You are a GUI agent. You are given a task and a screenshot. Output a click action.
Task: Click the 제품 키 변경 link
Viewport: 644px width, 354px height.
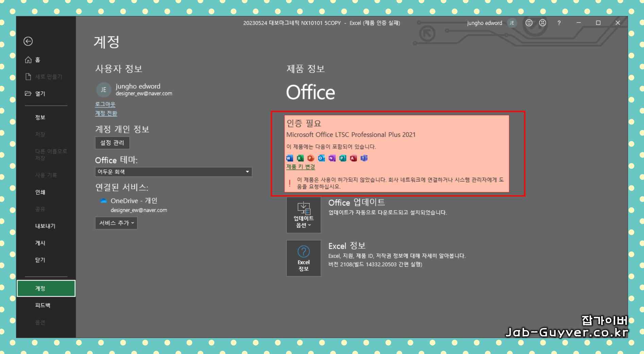tap(300, 167)
